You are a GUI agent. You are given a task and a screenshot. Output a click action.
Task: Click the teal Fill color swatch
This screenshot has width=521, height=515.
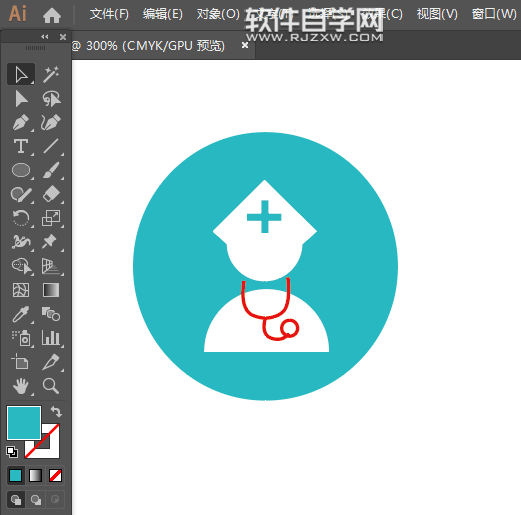click(24, 423)
